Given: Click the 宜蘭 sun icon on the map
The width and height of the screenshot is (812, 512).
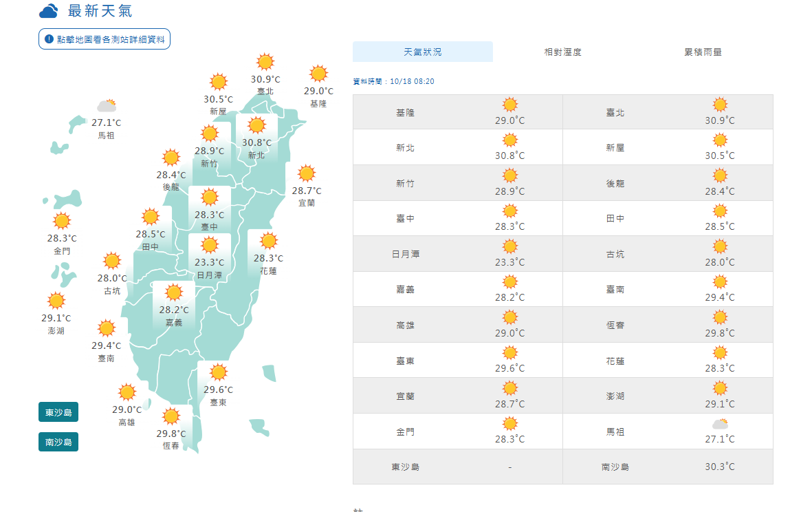Looking at the screenshot, I should point(307,173).
